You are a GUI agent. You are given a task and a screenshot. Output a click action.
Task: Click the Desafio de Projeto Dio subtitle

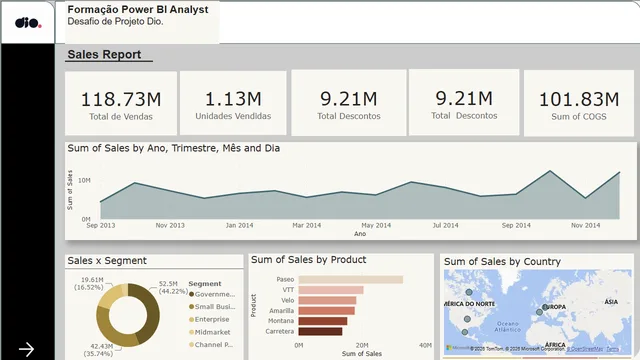pyautogui.click(x=116, y=21)
